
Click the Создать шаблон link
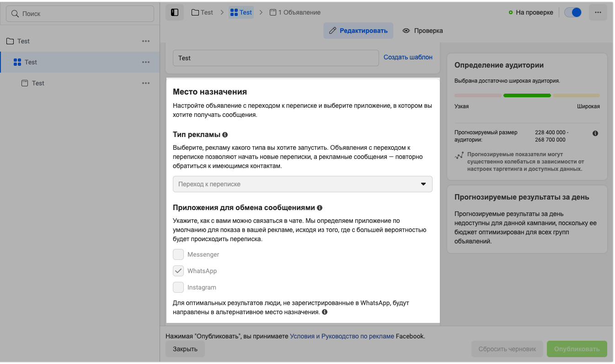click(408, 57)
